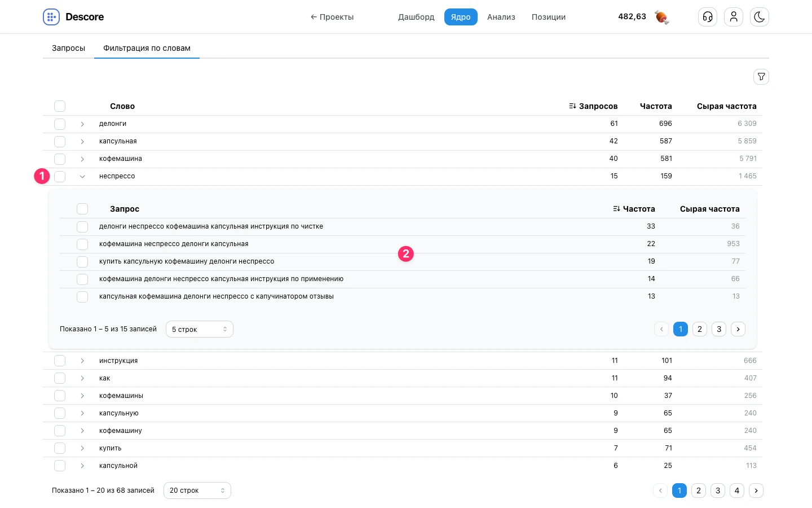Viewport: 812px width, 508px height.
Task: Open the support headset icon
Action: pos(708,17)
